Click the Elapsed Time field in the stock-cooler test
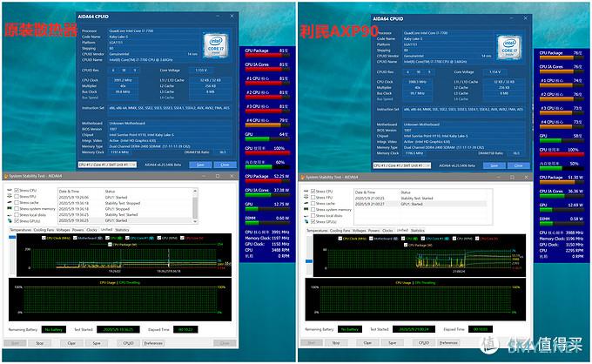 (x=185, y=330)
